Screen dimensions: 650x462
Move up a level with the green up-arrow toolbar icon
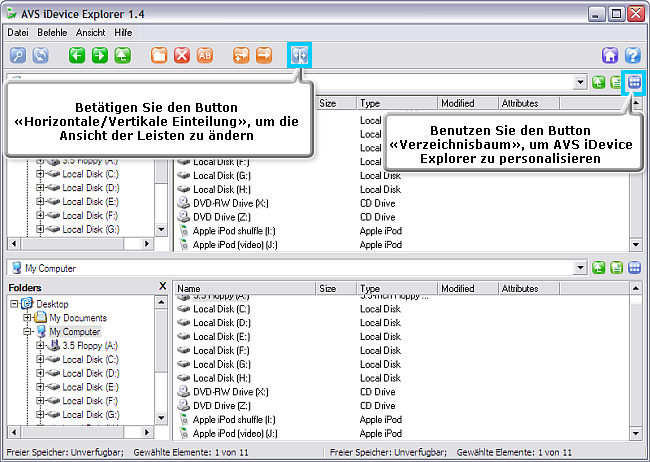click(123, 55)
